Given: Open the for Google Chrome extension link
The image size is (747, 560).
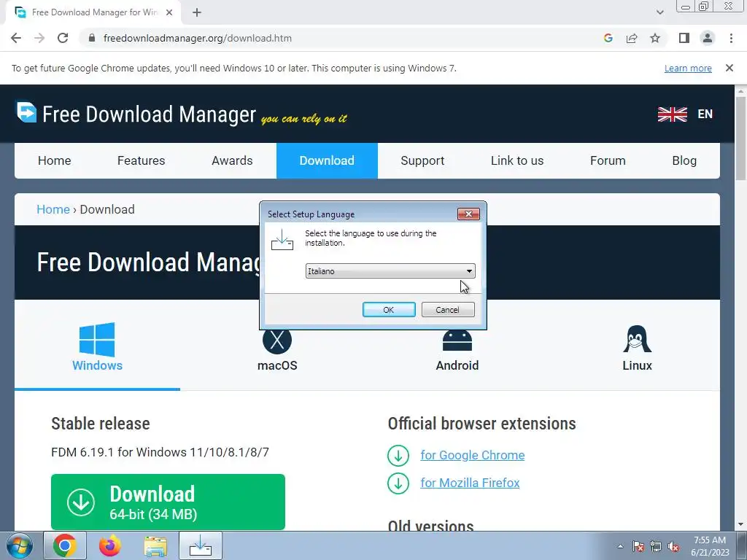Looking at the screenshot, I should click(x=472, y=455).
